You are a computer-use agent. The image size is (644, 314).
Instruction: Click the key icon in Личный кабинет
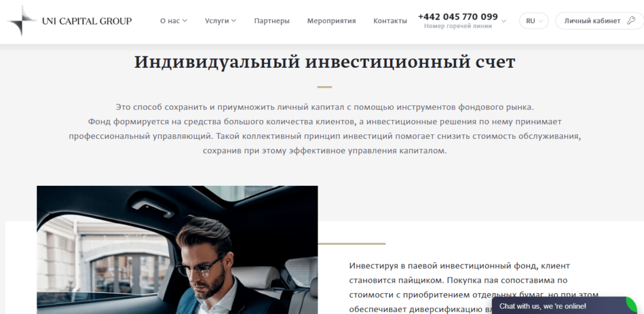(631, 21)
